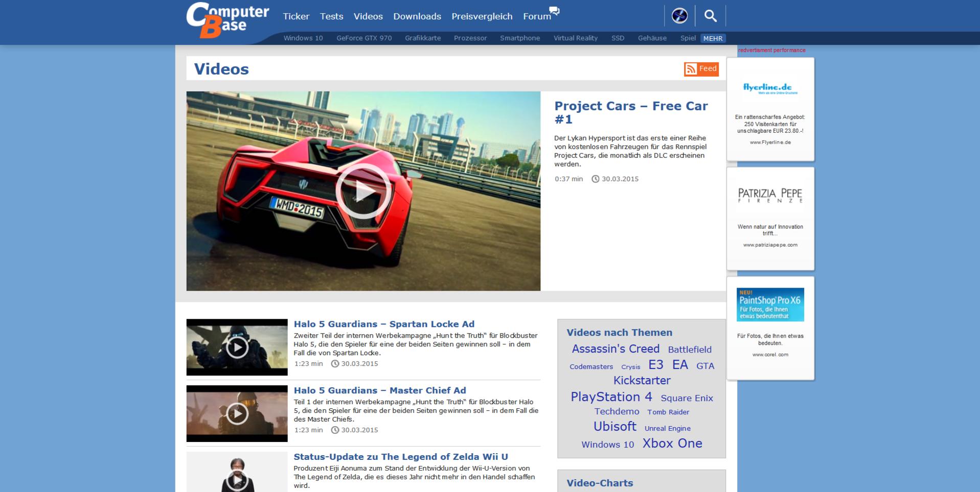980x492 pixels.
Task: Filter videos by EA tag
Action: click(x=680, y=365)
